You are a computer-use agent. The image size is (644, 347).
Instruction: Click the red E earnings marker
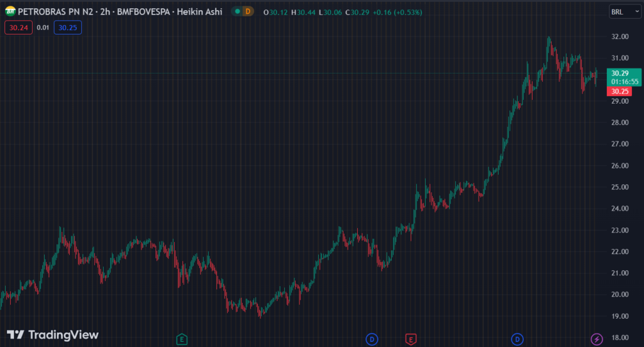coord(411,339)
